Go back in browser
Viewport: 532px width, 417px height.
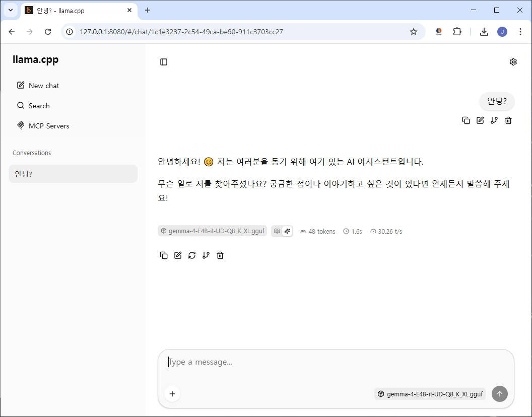coord(12,32)
